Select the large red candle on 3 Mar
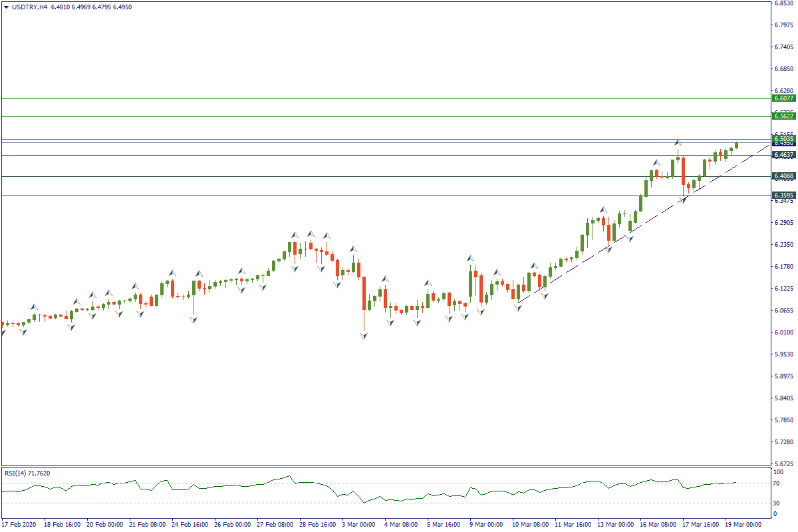This screenshot has height=532, width=798. tap(364, 294)
